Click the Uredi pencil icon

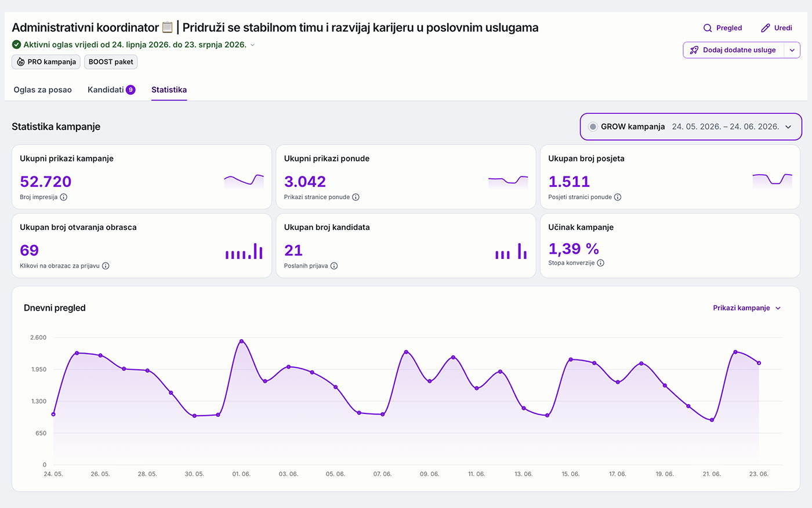point(766,28)
